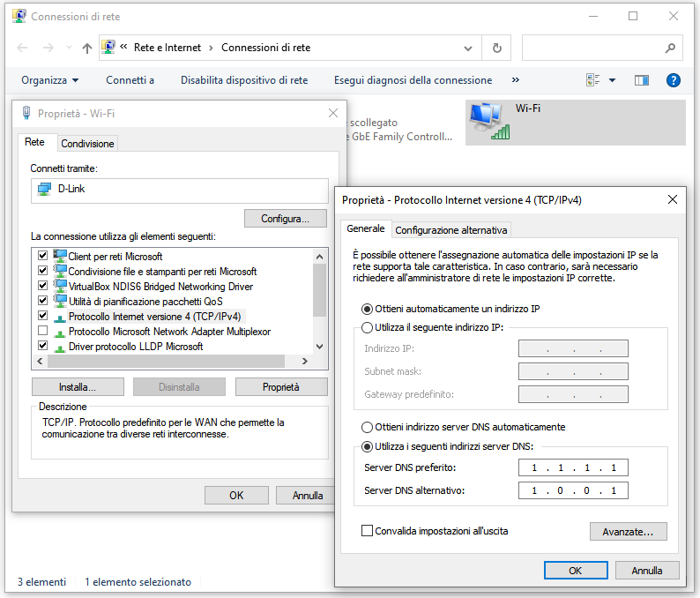Show more toolbar commands via chevron
700x598 pixels.
coord(516,80)
